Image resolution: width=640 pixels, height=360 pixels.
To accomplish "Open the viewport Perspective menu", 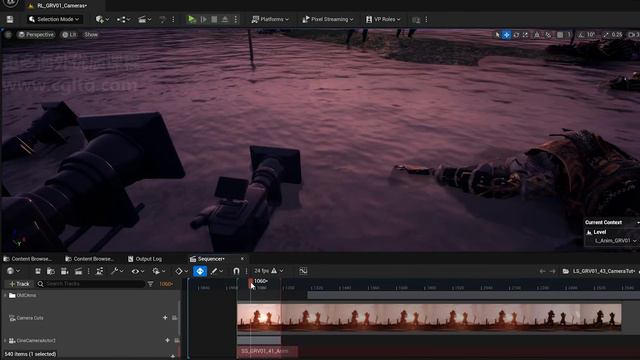I will 36,35.
